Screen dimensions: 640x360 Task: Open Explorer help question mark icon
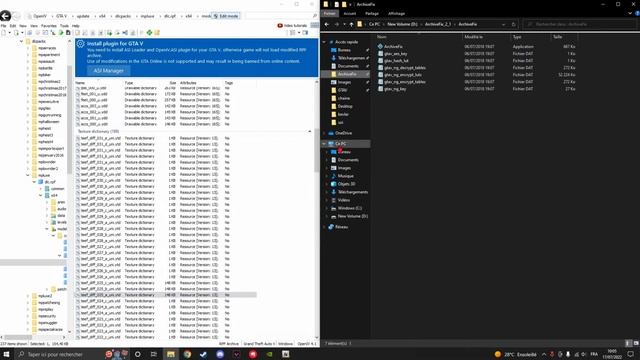tap(637, 13)
